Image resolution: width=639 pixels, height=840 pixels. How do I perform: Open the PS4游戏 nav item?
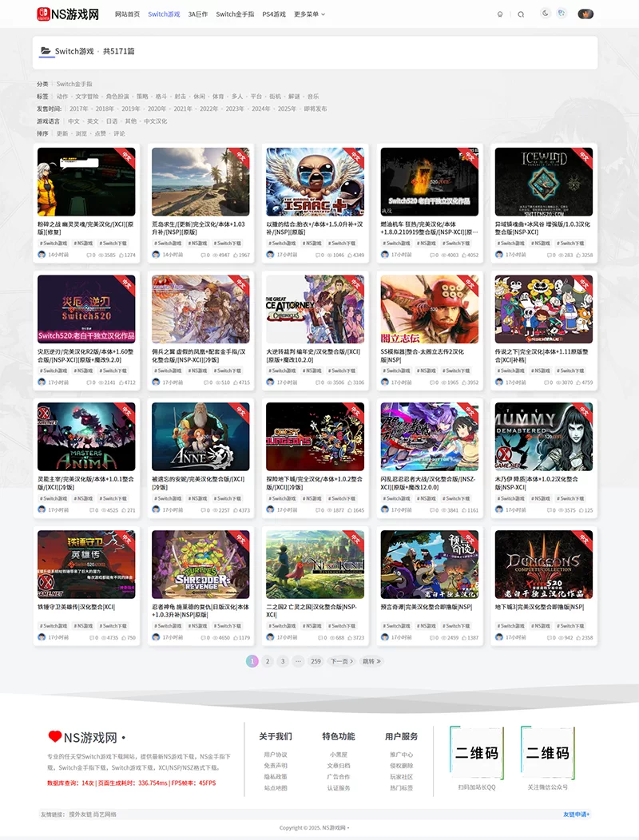[x=274, y=14]
